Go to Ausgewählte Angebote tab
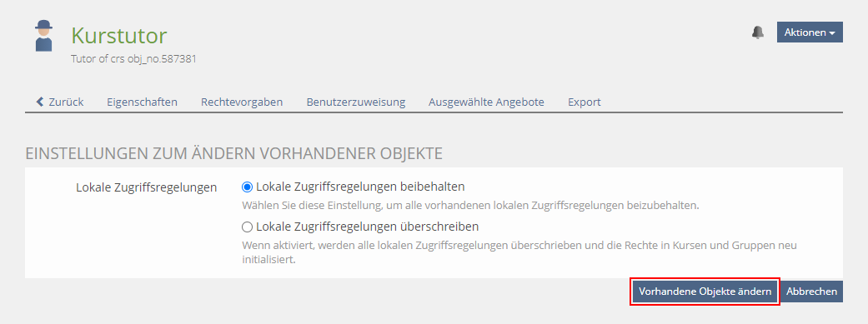The height and width of the screenshot is (324, 868). [x=487, y=102]
